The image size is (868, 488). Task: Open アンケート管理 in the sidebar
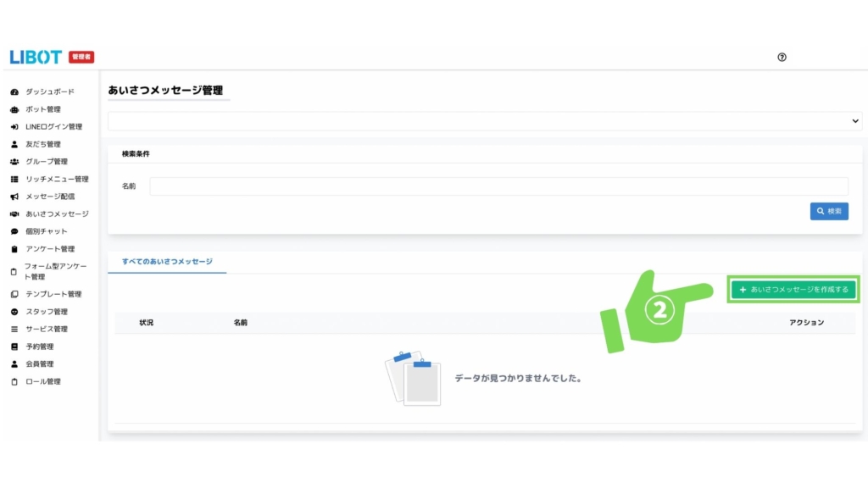50,249
